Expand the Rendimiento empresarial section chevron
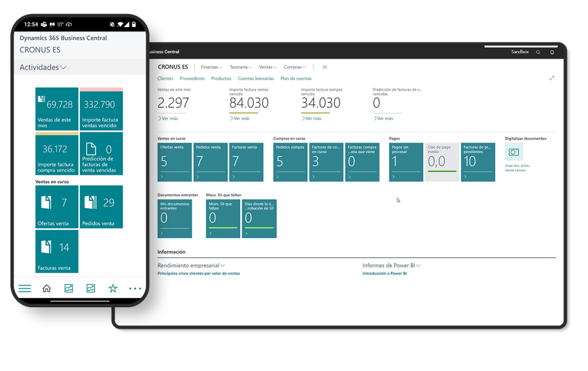The image size is (588, 371). (x=222, y=265)
